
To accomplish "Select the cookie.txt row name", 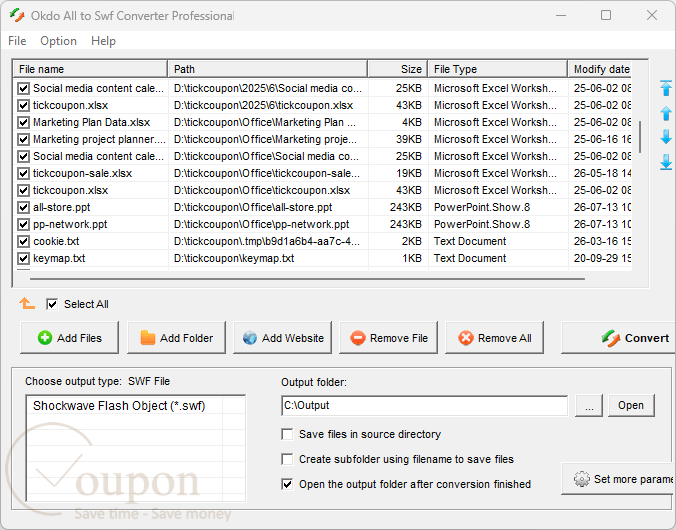I will [56, 241].
